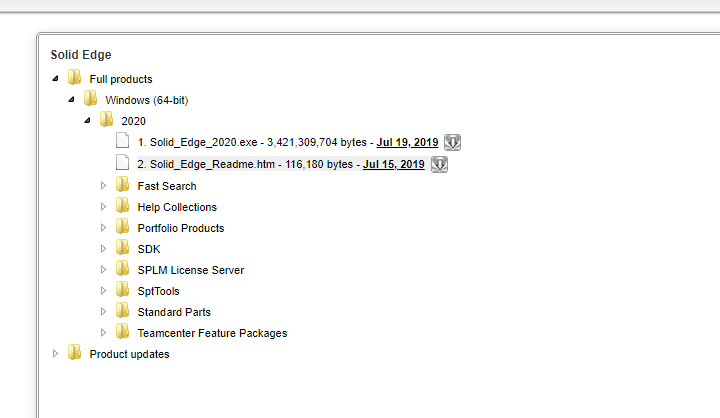Click the Solid_Edge_2020.exe file name text

click(203, 142)
